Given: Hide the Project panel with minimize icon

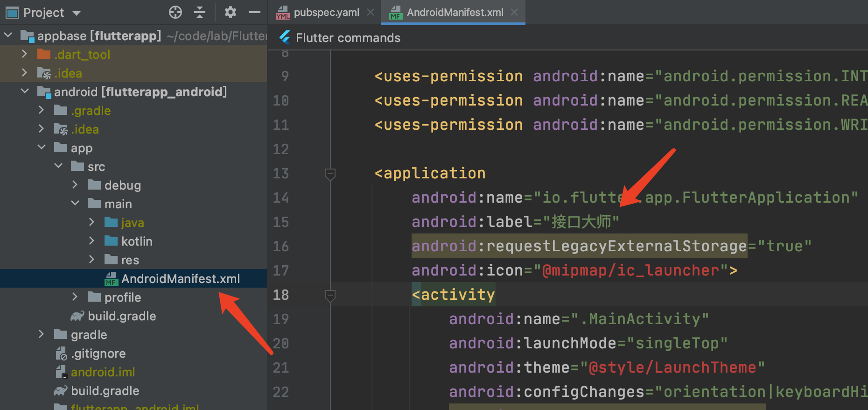Looking at the screenshot, I should click(x=255, y=12).
